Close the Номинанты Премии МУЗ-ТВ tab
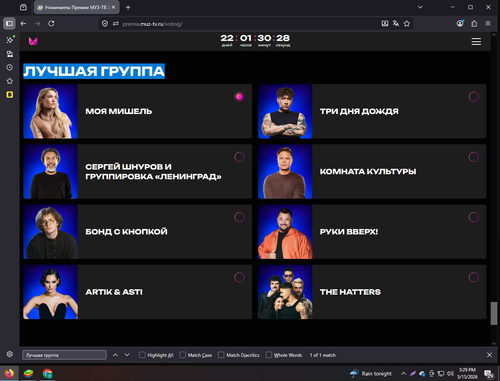Image resolution: width=500 pixels, height=381 pixels. click(114, 7)
